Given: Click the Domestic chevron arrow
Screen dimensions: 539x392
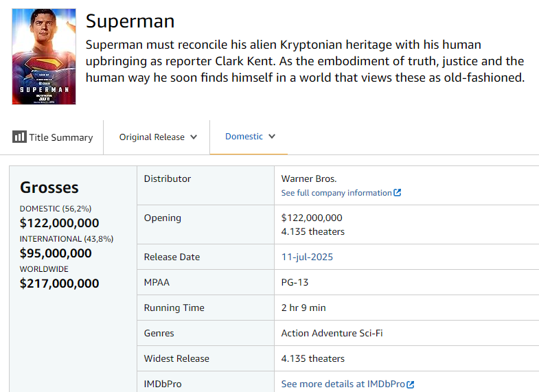Looking at the screenshot, I should pos(272,137).
